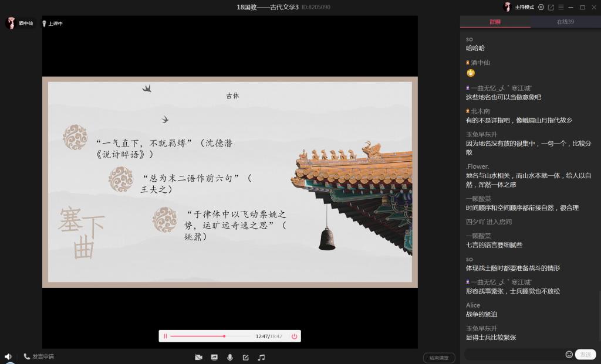Screen dimensions: 601x364
Task: Open the emoji picker in chat
Action: (x=569, y=355)
